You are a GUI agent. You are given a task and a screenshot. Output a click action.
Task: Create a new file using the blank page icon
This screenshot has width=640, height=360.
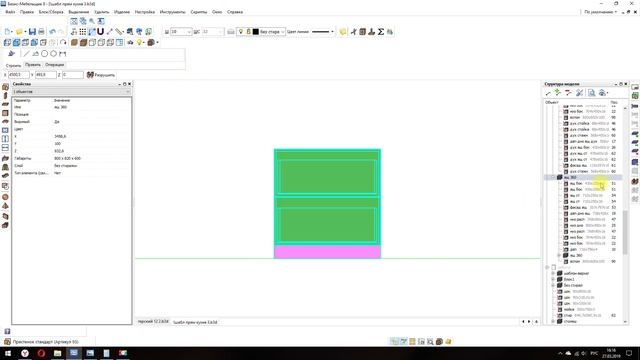(x=8, y=31)
